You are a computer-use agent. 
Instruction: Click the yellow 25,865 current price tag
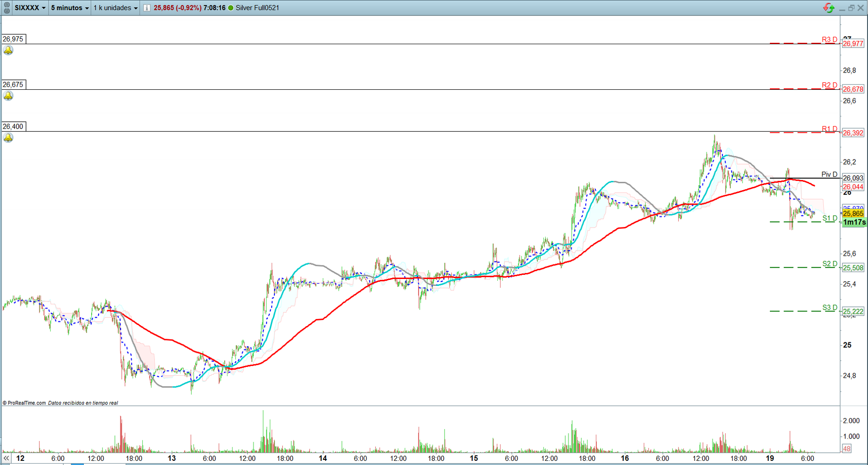click(853, 213)
